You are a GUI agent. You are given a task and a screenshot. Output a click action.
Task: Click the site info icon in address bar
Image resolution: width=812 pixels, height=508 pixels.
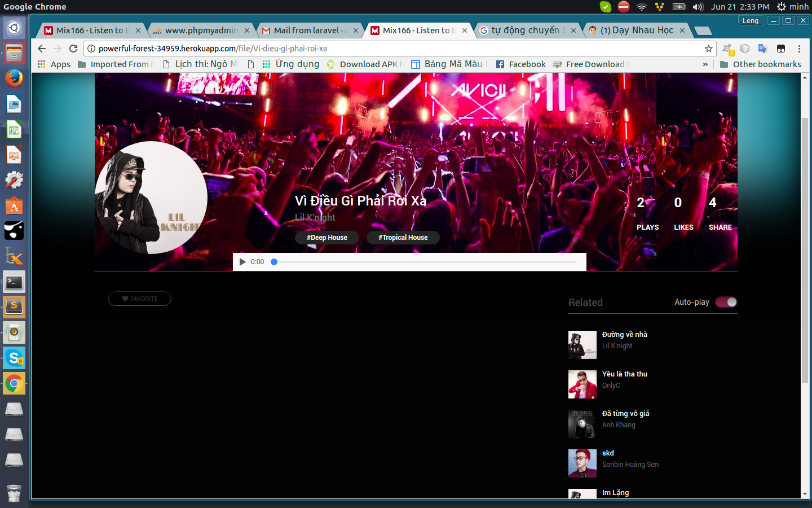pos(91,49)
